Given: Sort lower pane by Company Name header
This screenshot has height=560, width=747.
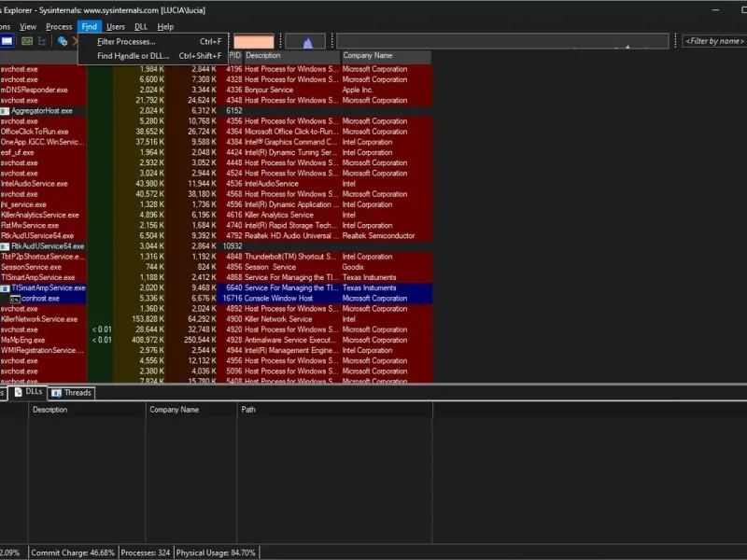Looking at the screenshot, I should 191,410.
